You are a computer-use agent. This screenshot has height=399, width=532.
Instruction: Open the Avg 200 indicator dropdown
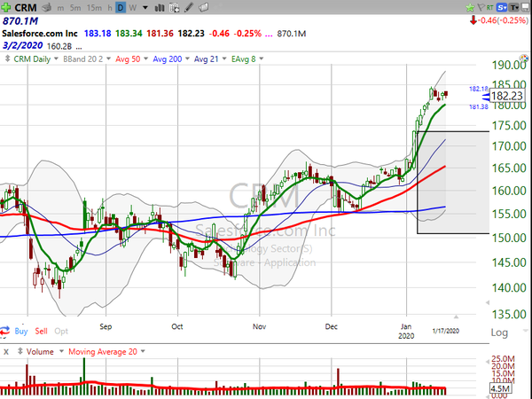pos(187,59)
